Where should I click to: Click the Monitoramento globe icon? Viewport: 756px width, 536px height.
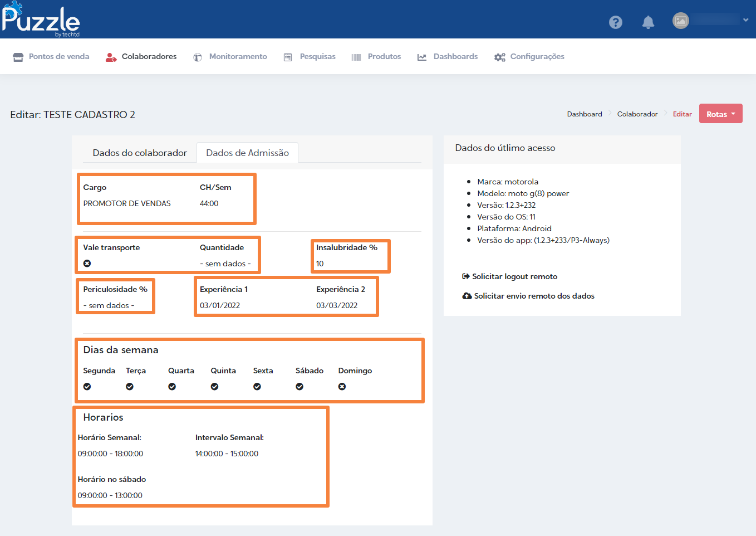pyautogui.click(x=198, y=57)
